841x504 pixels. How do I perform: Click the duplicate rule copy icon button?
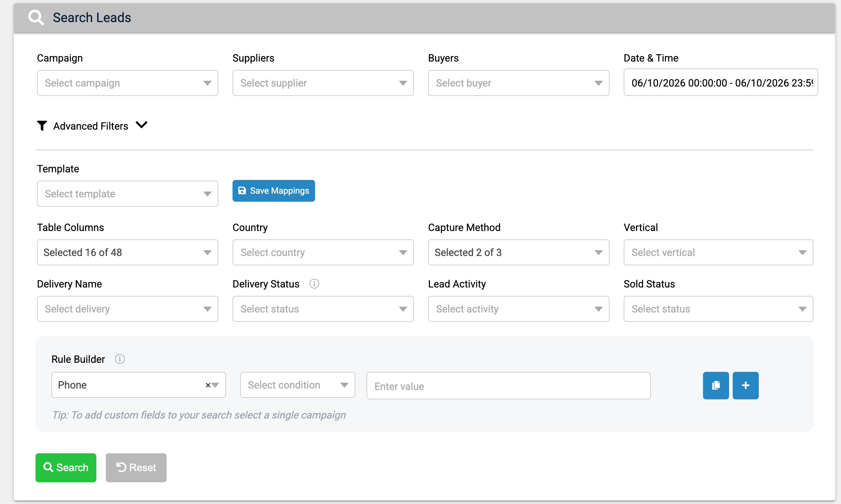[716, 386]
